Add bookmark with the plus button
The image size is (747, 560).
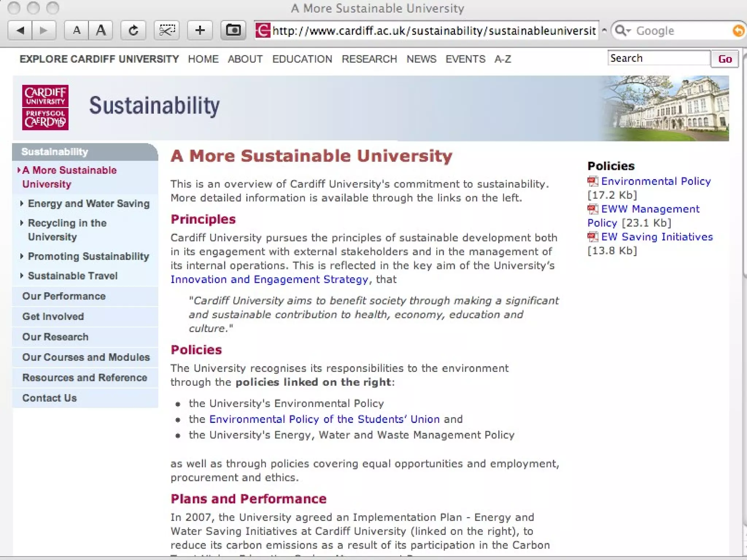(200, 30)
